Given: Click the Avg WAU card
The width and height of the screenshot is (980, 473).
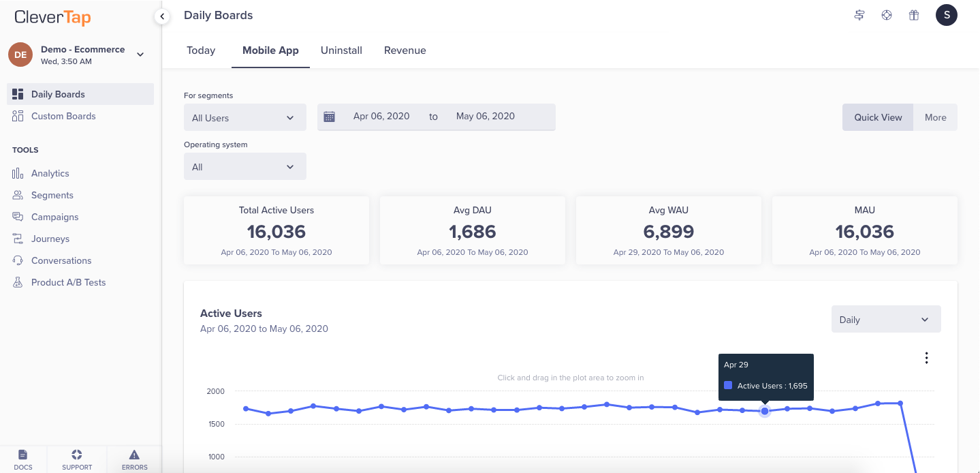Looking at the screenshot, I should (669, 230).
